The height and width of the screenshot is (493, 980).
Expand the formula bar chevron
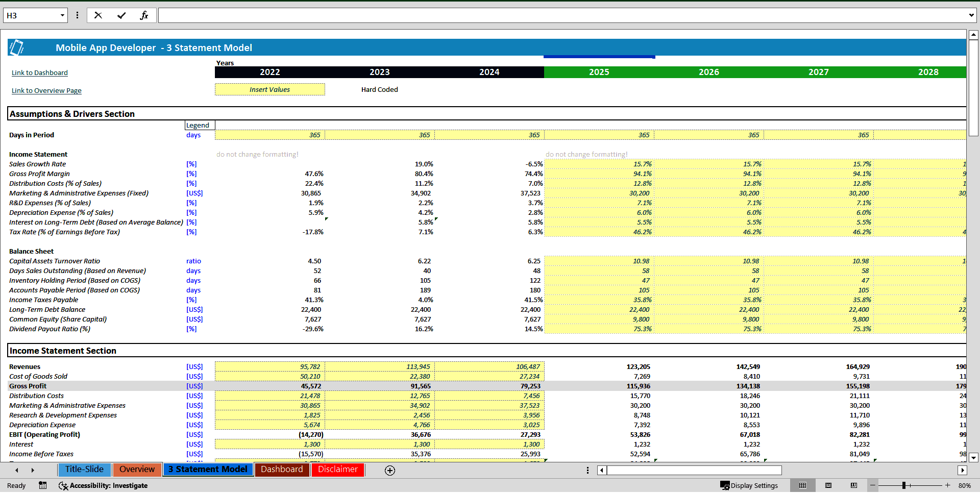[971, 15]
